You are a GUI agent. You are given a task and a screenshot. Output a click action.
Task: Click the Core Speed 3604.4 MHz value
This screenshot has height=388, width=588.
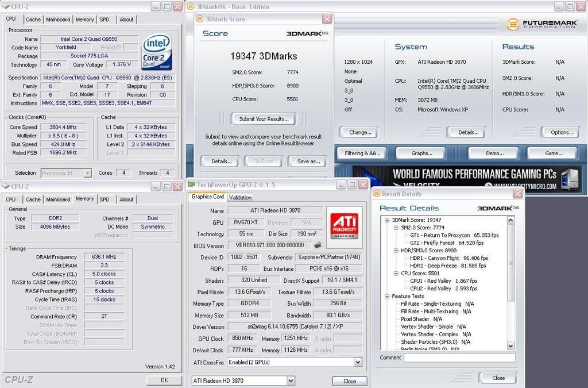(63, 127)
